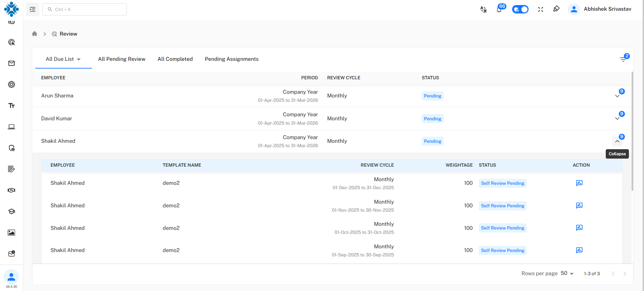The width and height of the screenshot is (644, 291).
Task: Toggle the theme switch in header
Action: click(520, 9)
